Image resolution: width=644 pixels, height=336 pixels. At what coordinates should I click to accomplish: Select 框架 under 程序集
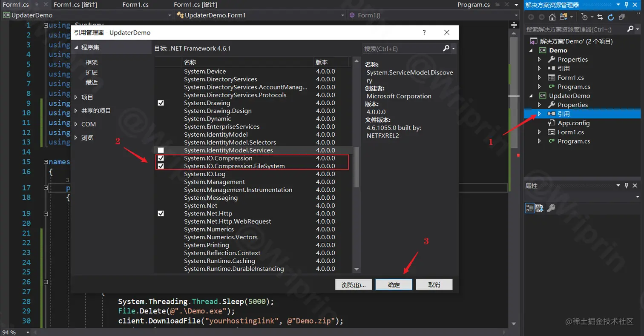(92, 62)
